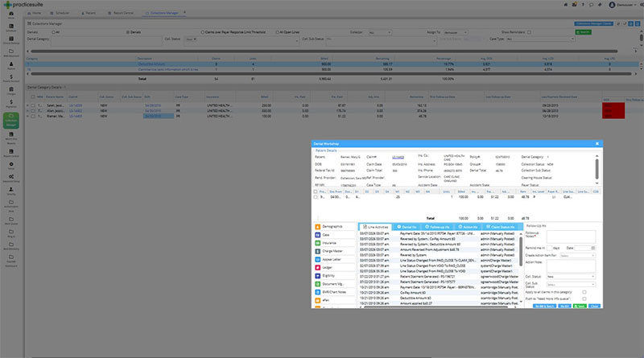Click Patient Details vertical scrollbar
The height and width of the screenshot is (358, 644).
(597, 170)
